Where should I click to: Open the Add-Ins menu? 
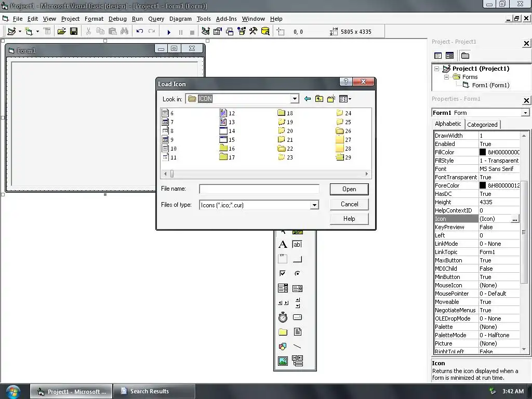coord(227,19)
